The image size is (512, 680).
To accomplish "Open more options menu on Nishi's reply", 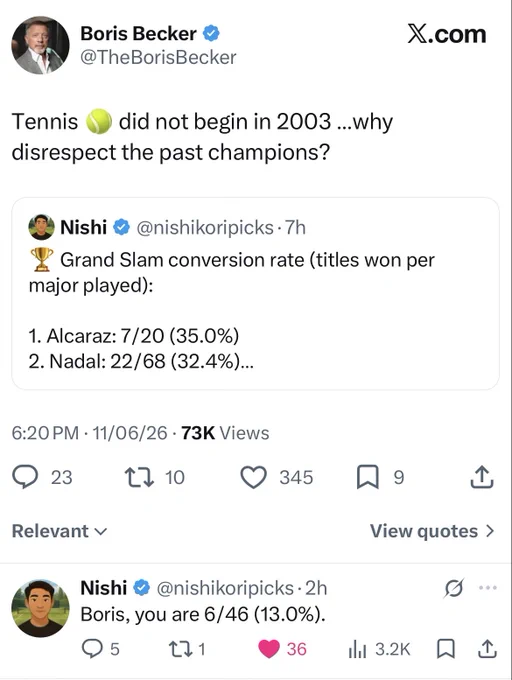I will pyautogui.click(x=488, y=588).
